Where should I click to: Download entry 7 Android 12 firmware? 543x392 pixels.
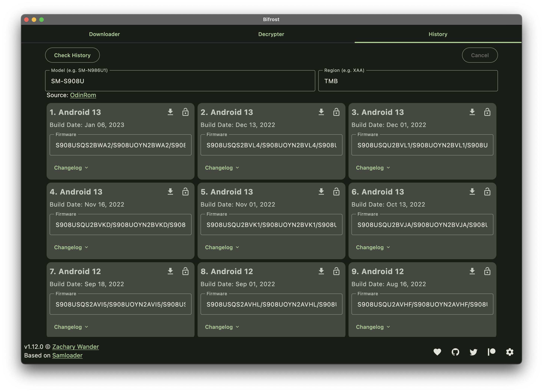pos(170,271)
